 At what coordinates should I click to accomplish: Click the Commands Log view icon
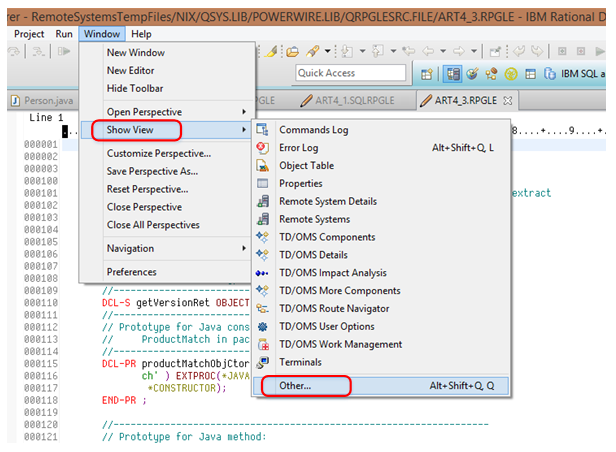263,130
